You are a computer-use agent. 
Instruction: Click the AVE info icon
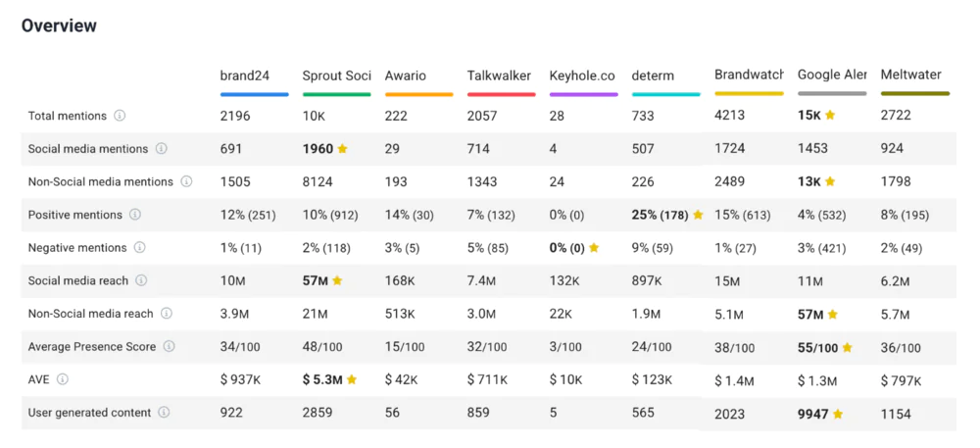tap(63, 379)
